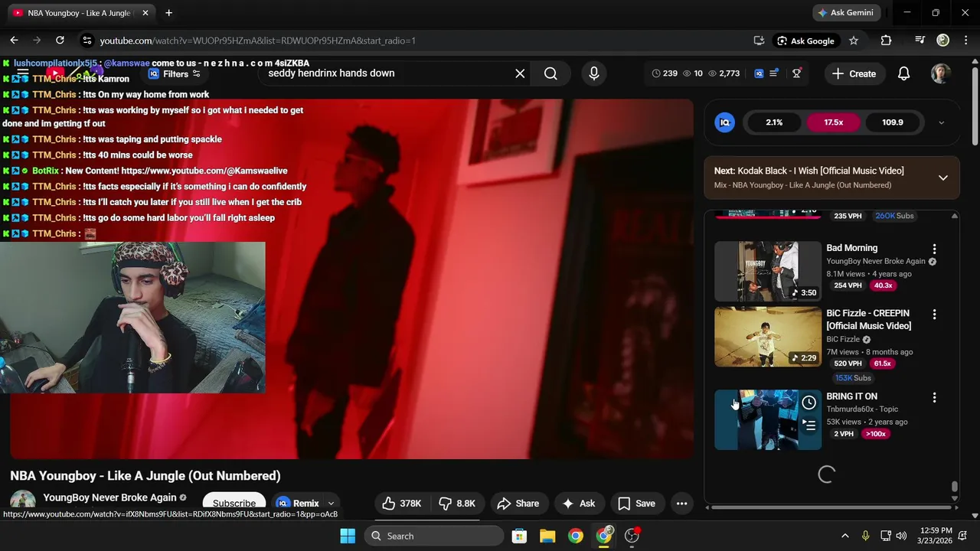Open the vidIQ list icon with blue dot
The width and height of the screenshot is (980, 551).
(774, 73)
